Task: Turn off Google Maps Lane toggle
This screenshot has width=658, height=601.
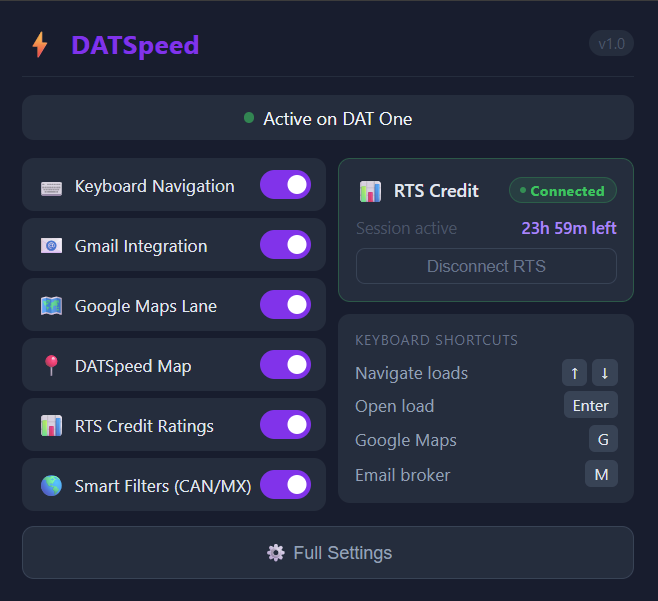Action: pyautogui.click(x=285, y=305)
